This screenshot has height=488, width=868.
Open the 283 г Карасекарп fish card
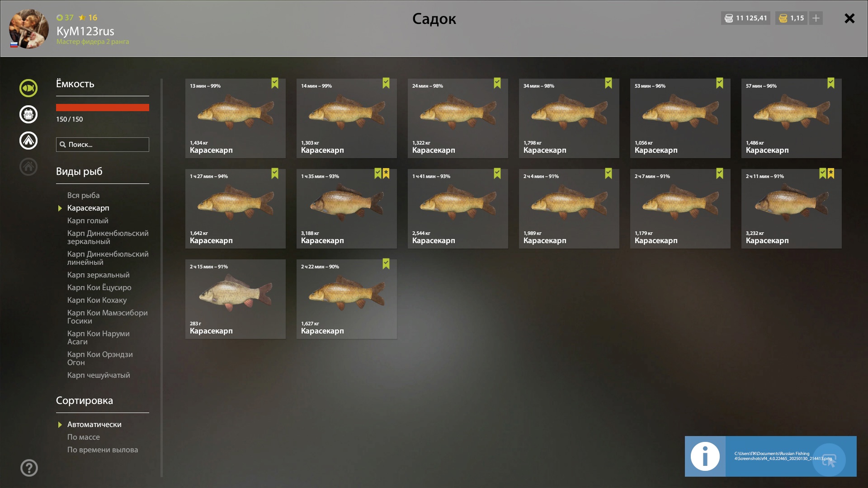click(x=236, y=299)
